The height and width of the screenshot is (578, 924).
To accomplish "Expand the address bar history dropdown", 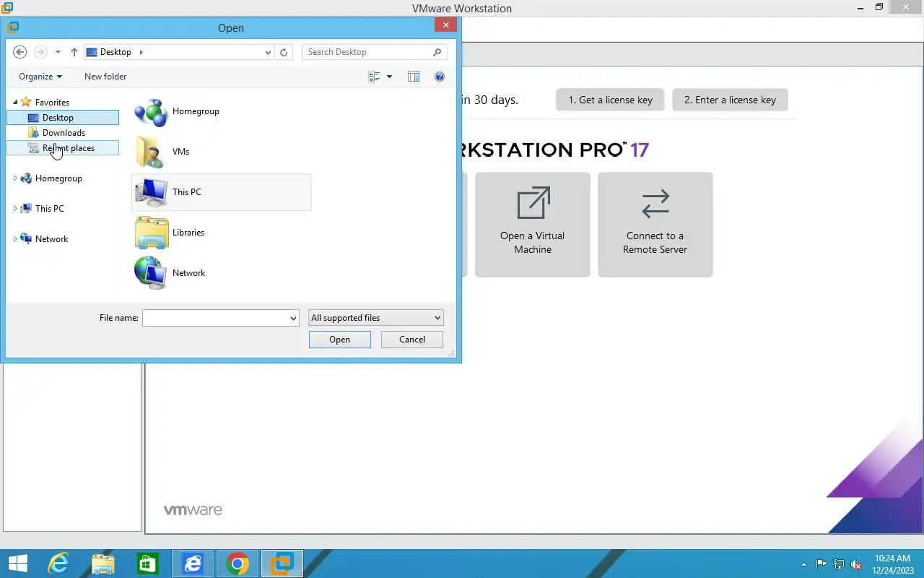I will [268, 52].
